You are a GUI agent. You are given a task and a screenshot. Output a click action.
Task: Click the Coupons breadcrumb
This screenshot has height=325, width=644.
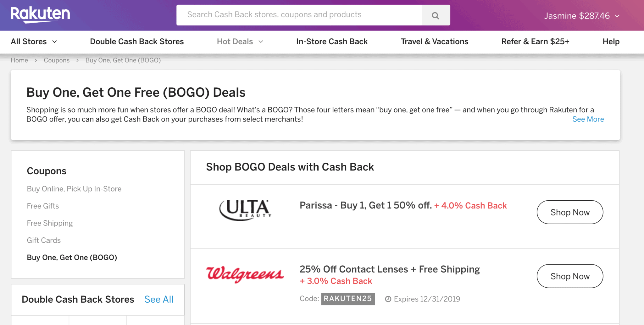(57, 60)
